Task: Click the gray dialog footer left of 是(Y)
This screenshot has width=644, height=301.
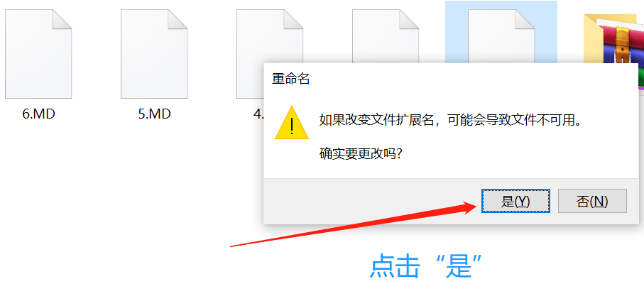Action: point(370,201)
